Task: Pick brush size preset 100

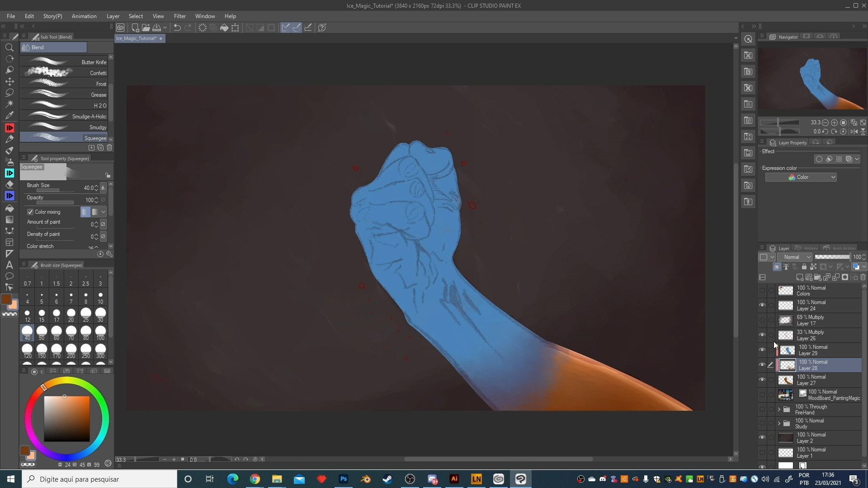Action: pos(100,333)
